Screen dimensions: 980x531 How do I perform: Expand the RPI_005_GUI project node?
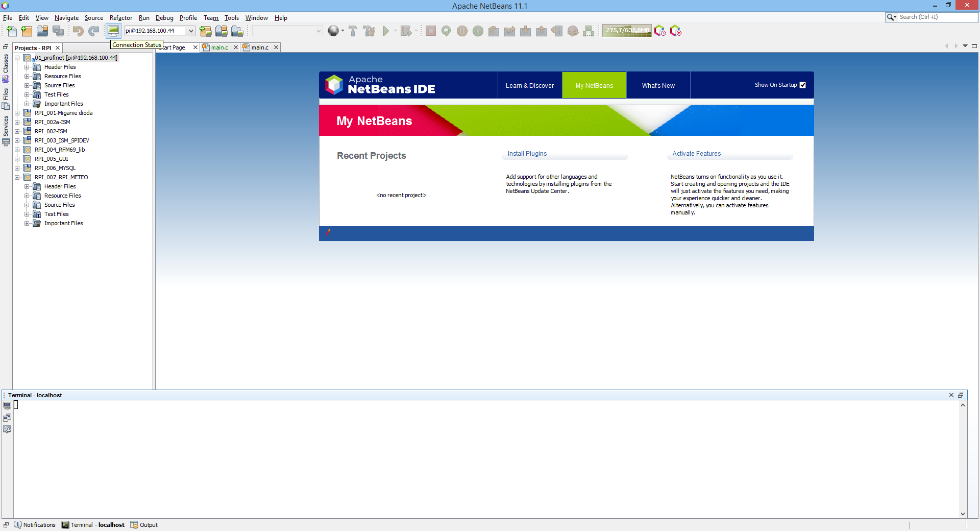[17, 159]
